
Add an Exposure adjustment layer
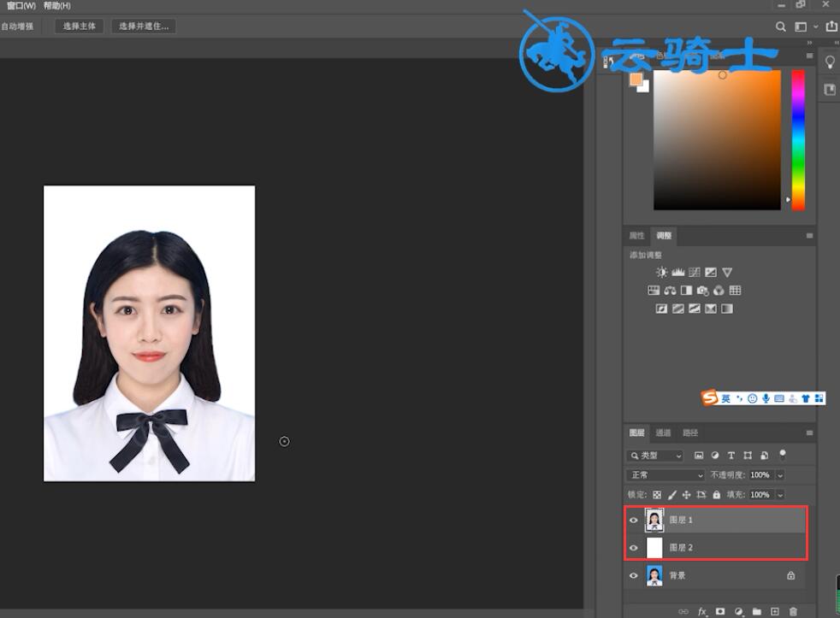(711, 273)
